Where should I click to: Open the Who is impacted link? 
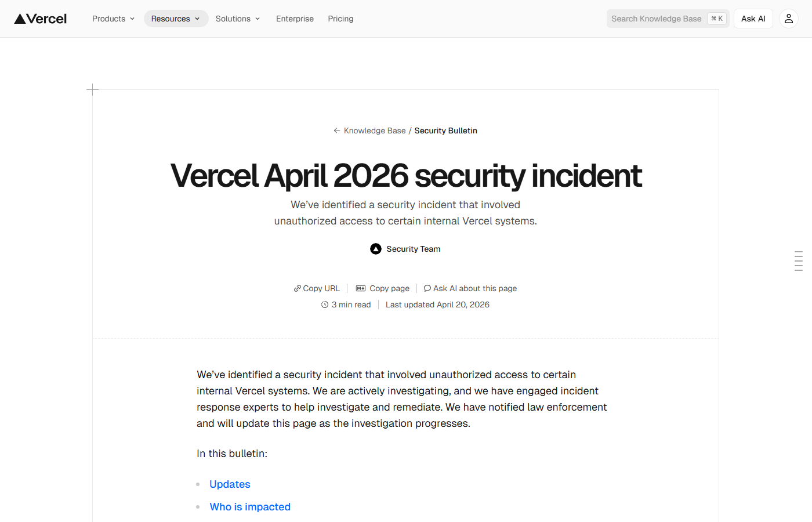250,506
